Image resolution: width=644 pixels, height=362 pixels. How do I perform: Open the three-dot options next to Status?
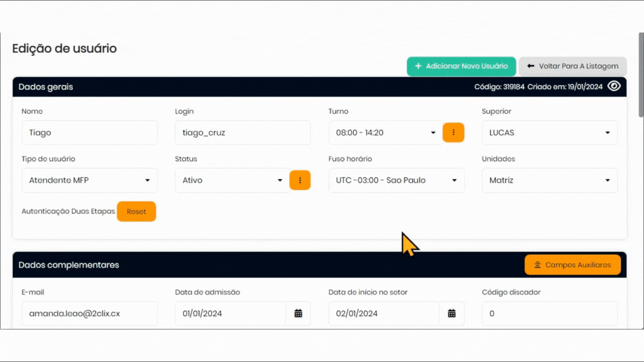[300, 180]
